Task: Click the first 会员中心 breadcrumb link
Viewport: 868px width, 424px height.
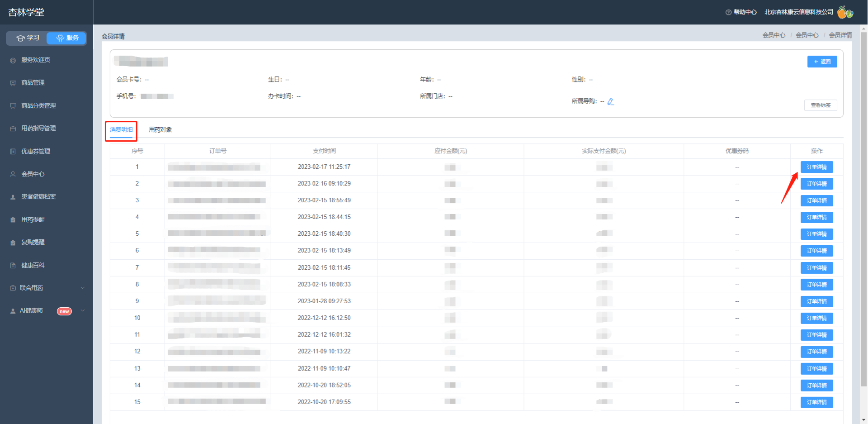Action: click(x=774, y=35)
